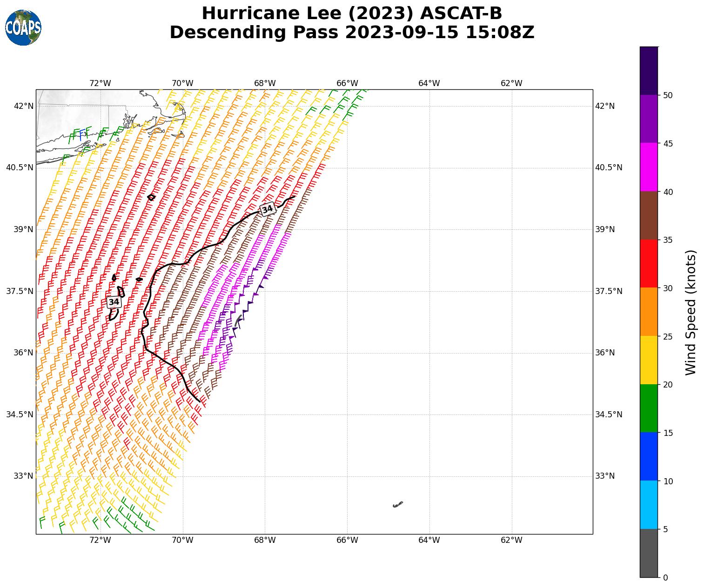Image resolution: width=704 pixels, height=588 pixels.
Task: Click the gray 0–5 knot colorbar segment
Action: click(x=649, y=553)
